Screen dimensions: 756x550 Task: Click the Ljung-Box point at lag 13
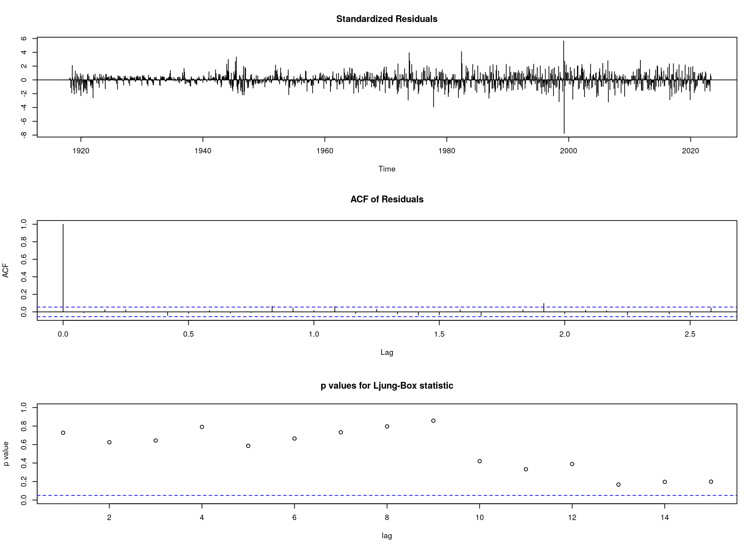[619, 485]
